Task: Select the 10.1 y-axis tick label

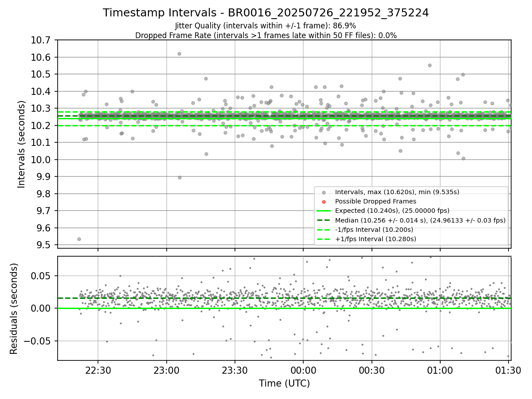Action: coord(42,143)
